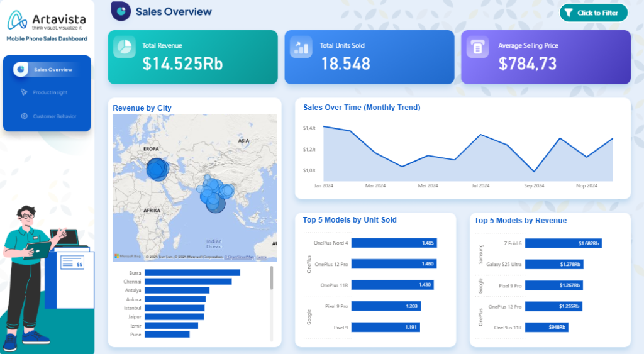
Task: Select the OnePlus Nord 4 units bar
Action: point(394,243)
